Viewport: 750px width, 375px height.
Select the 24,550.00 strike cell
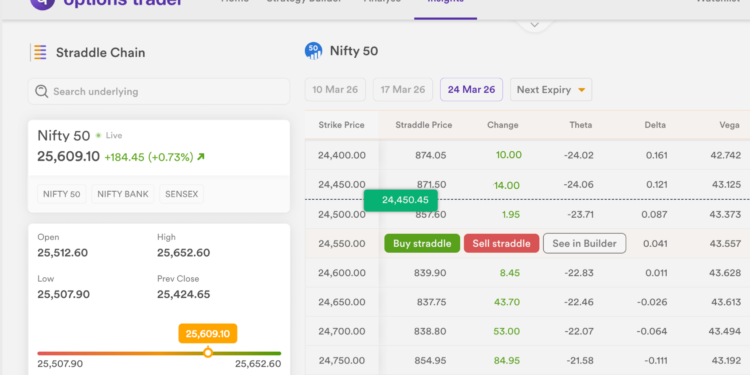(x=342, y=243)
